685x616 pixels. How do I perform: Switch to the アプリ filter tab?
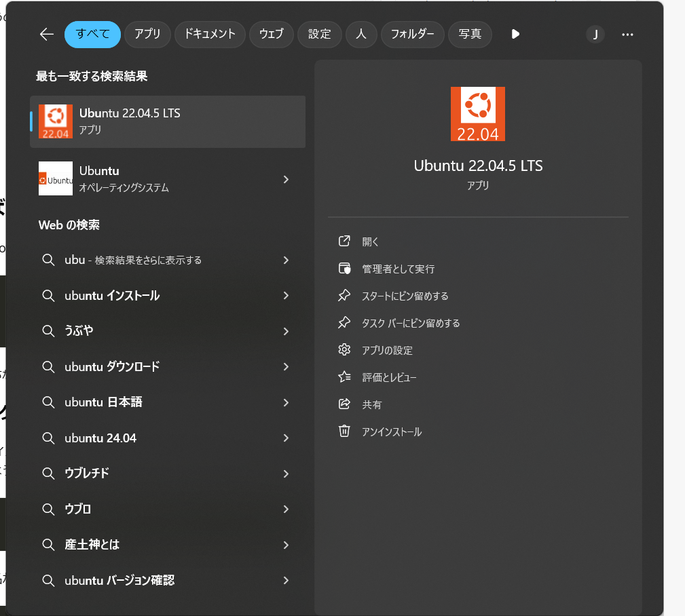click(147, 34)
